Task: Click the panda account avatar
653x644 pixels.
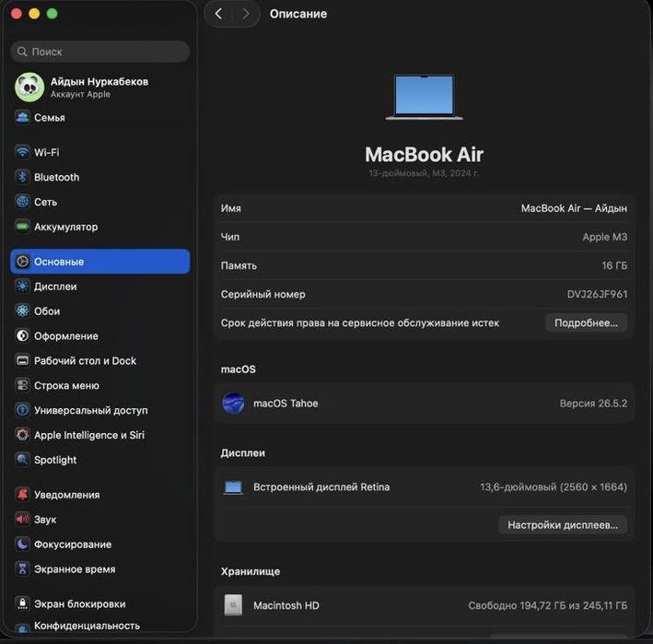Action: pyautogui.click(x=29, y=87)
